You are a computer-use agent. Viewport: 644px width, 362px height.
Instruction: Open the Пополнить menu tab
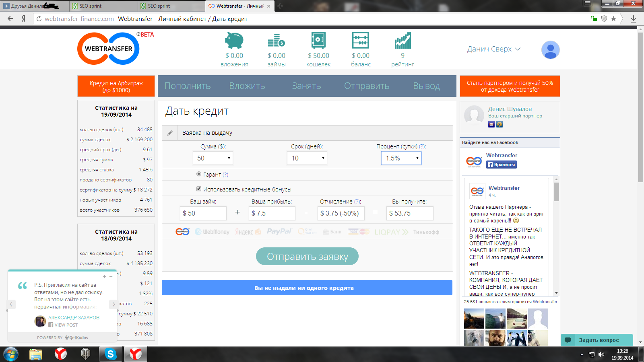click(188, 86)
